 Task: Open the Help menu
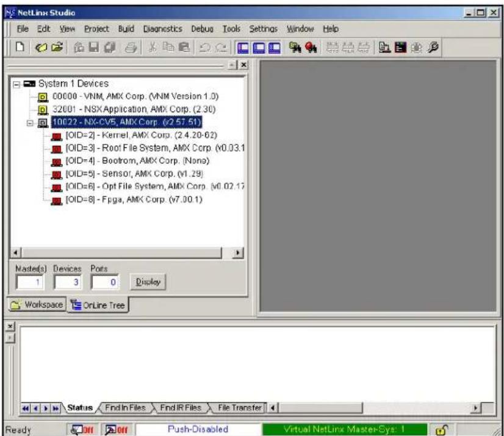pos(331,29)
